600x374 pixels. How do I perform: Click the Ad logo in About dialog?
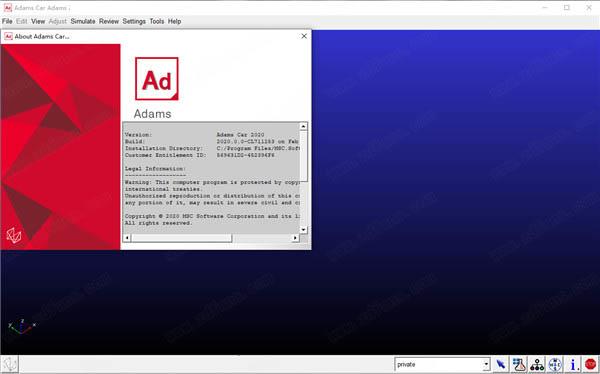click(x=157, y=79)
